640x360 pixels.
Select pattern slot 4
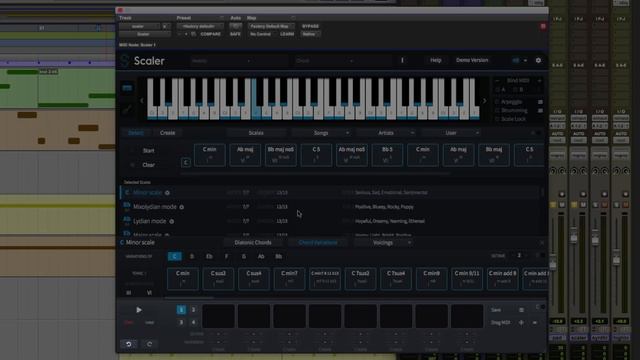[193, 322]
